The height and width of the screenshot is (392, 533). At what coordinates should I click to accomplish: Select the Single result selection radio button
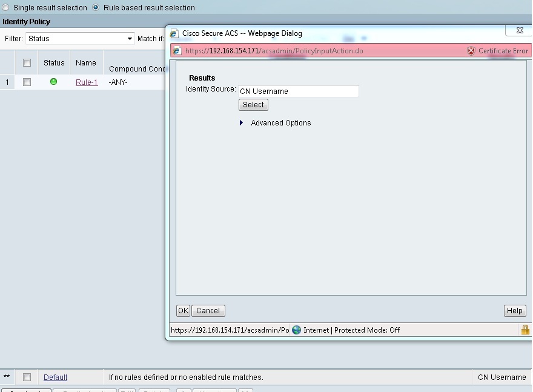[x=6, y=7]
